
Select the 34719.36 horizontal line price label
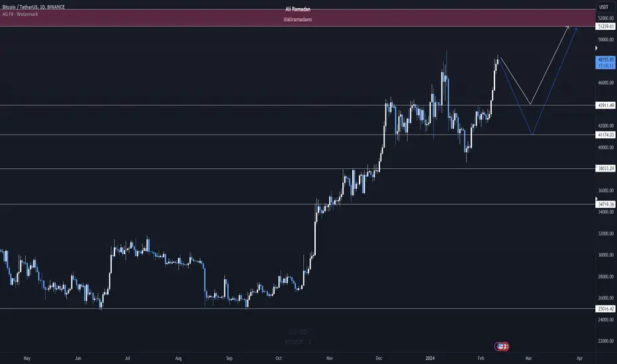point(606,205)
